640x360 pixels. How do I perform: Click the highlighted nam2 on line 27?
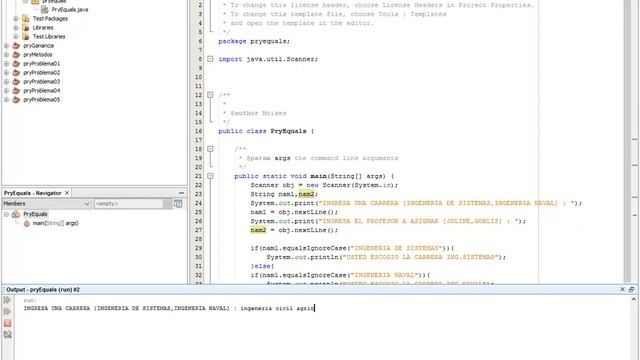coord(258,230)
